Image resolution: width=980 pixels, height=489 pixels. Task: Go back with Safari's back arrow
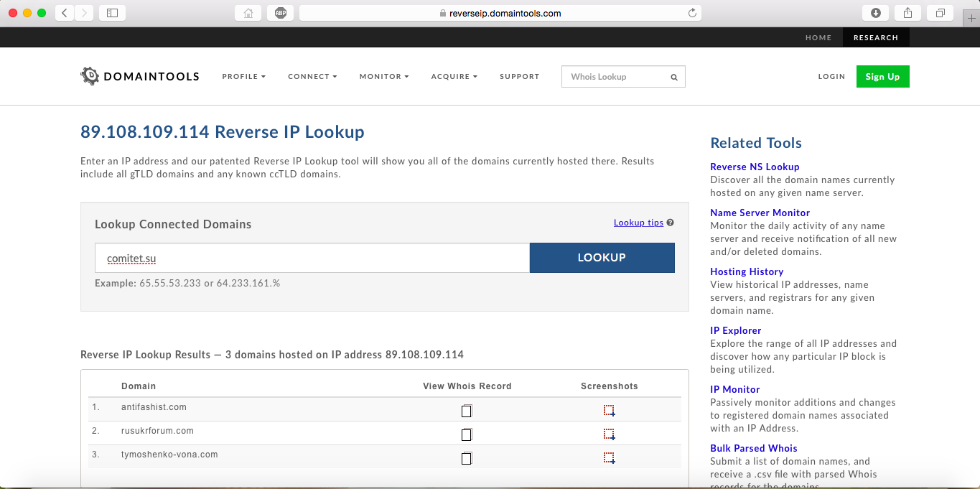(x=65, y=13)
